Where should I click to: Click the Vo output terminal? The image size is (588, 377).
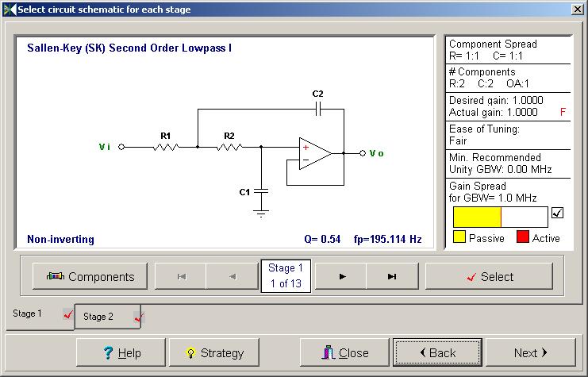pyautogui.click(x=363, y=153)
